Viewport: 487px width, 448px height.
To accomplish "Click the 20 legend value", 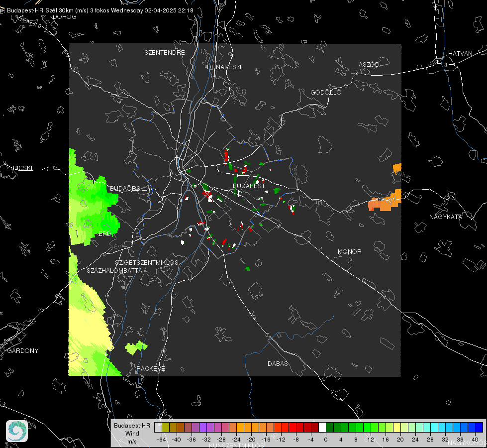I will pyautogui.click(x=400, y=440).
